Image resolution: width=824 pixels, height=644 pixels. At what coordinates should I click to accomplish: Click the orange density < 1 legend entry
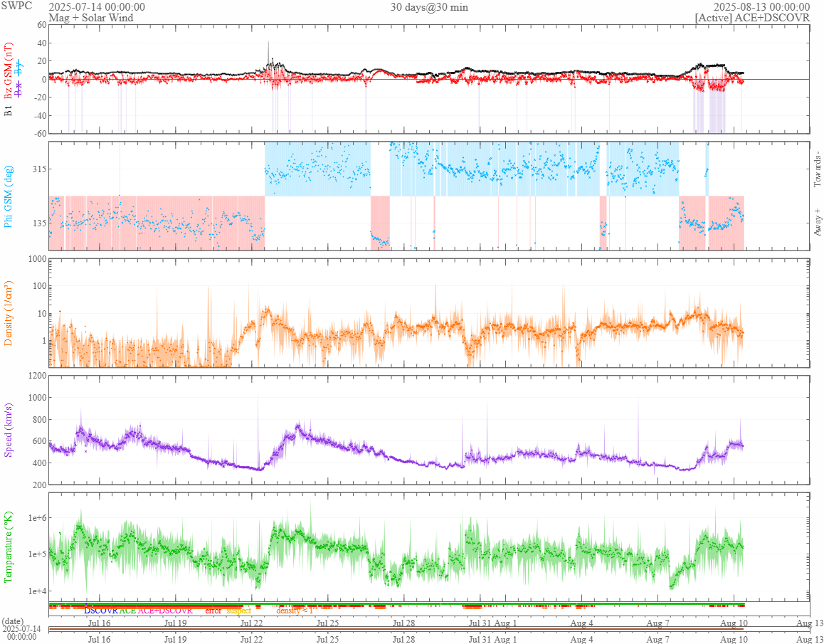pyautogui.click(x=295, y=611)
